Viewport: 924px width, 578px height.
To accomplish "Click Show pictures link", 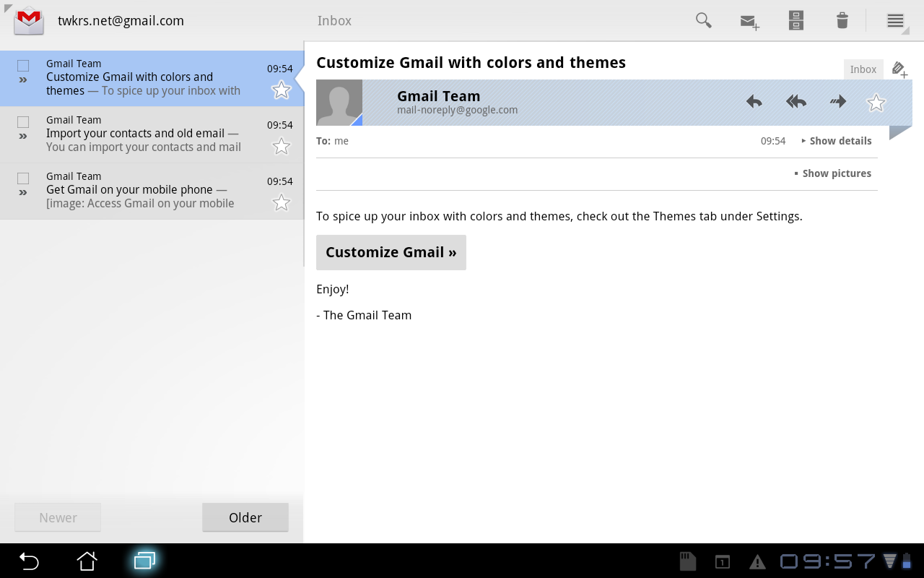I will tap(832, 173).
